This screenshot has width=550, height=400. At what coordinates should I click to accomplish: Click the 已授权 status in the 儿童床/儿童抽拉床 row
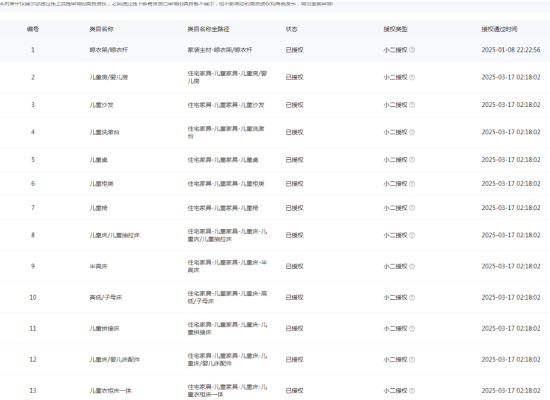coord(294,235)
